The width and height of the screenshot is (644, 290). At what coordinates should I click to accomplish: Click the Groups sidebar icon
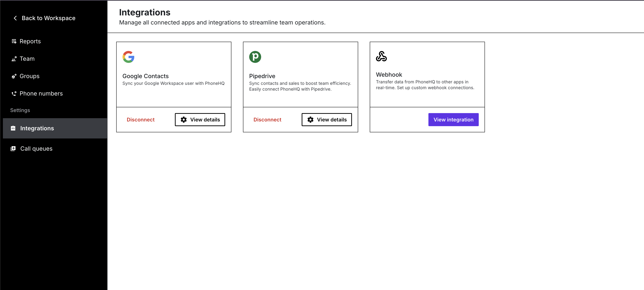[14, 76]
